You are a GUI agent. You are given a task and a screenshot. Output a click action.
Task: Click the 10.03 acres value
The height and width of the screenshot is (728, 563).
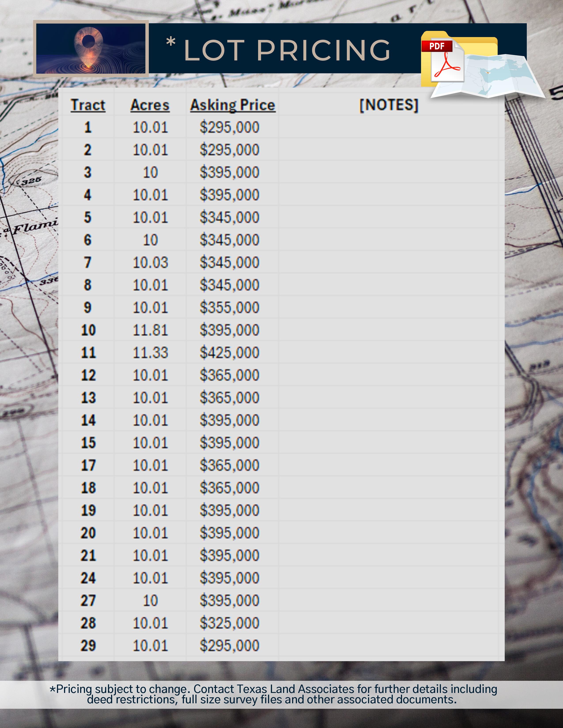tap(150, 262)
